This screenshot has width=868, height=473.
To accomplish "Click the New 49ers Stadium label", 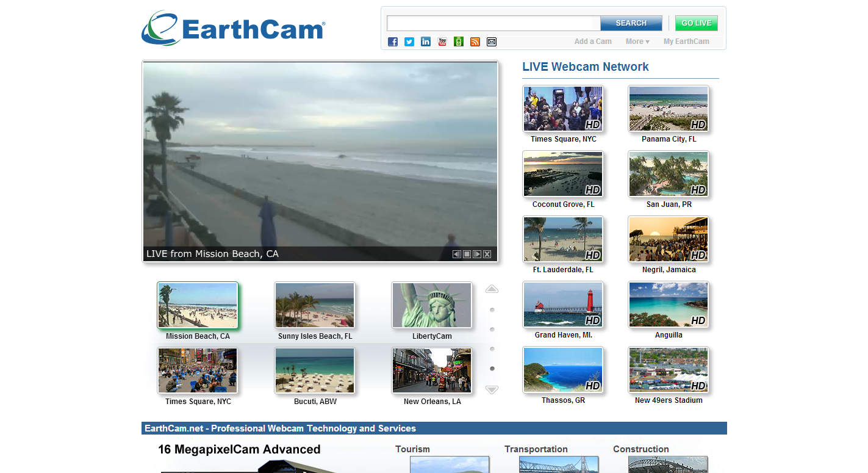I will (669, 400).
